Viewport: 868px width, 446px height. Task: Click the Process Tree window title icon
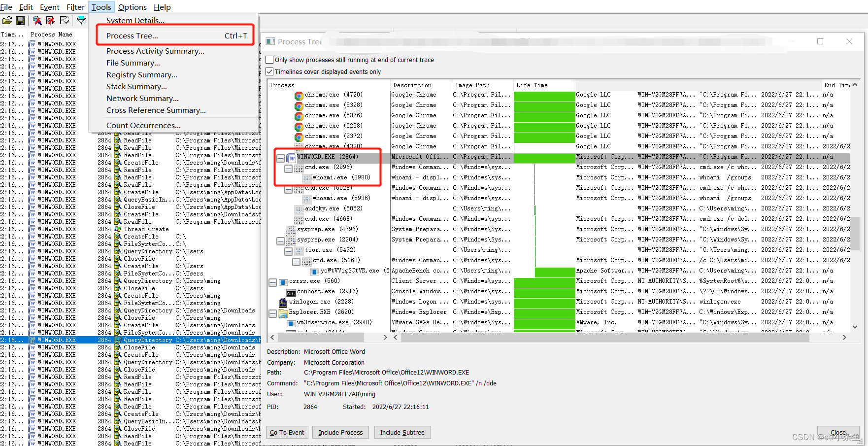pos(270,41)
